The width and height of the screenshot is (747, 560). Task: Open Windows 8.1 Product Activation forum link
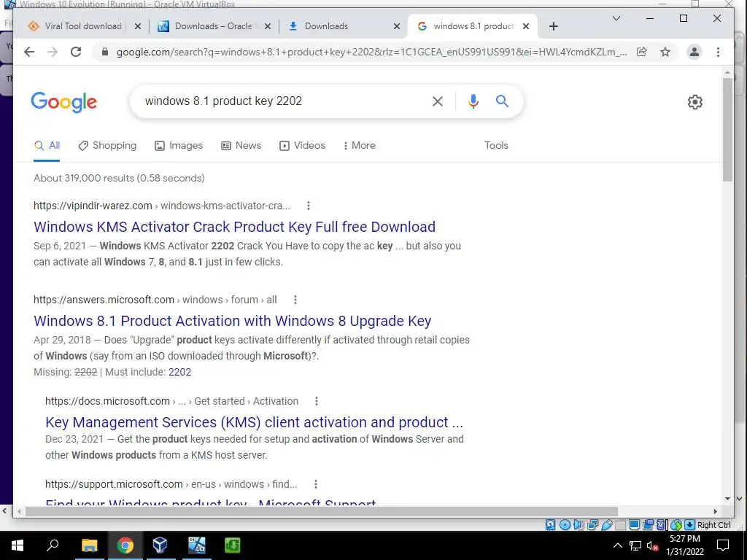coord(233,321)
